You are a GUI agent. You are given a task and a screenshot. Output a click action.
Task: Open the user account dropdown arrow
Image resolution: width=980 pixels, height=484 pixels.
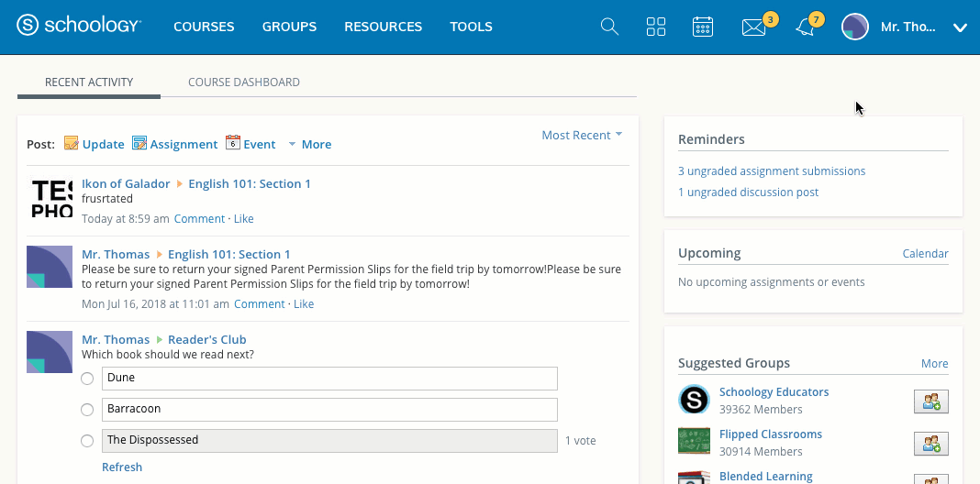[x=960, y=27]
